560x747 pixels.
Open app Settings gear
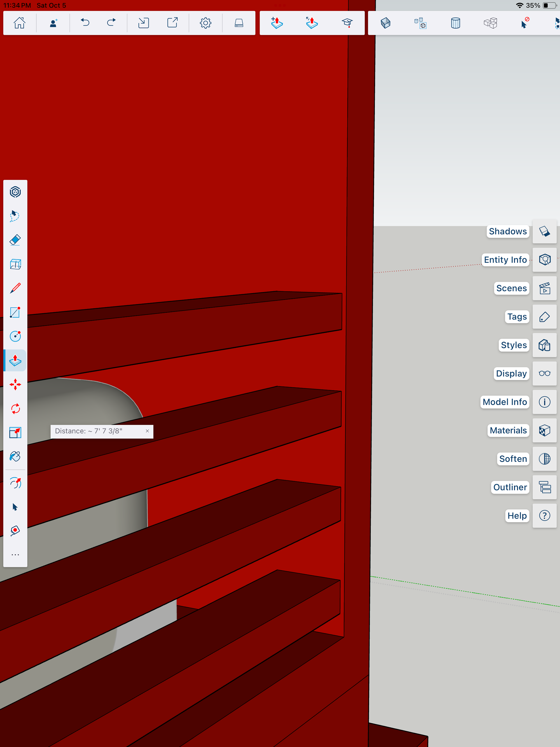(205, 23)
